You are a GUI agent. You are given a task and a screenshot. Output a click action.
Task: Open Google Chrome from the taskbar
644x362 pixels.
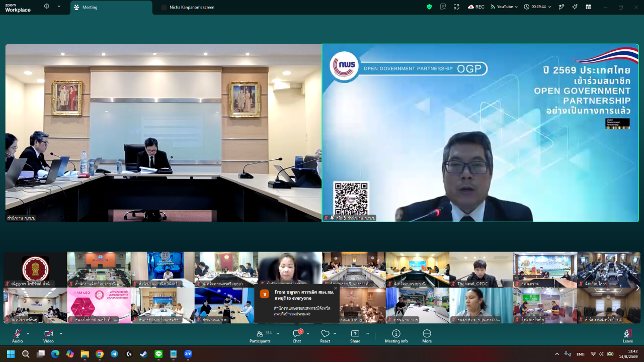(x=100, y=354)
